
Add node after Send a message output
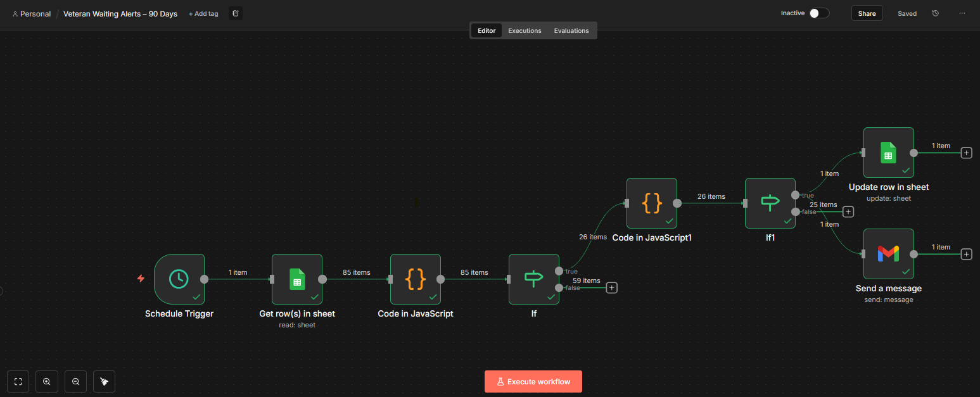click(x=966, y=254)
